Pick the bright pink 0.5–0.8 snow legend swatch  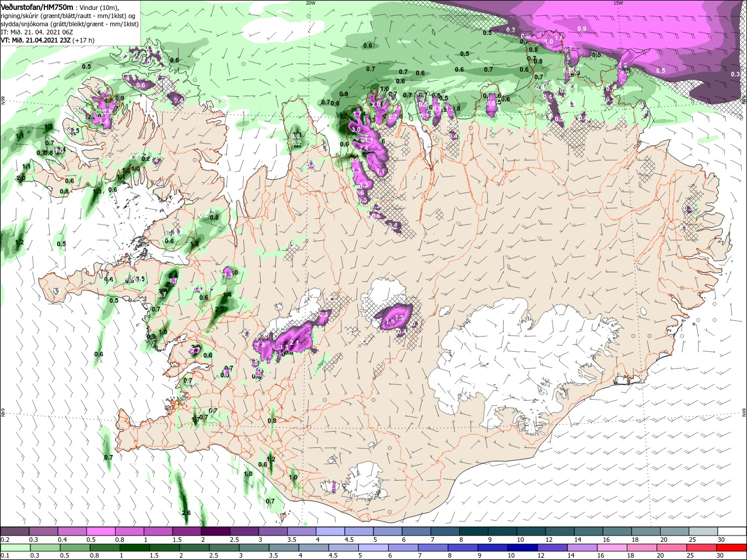[x=100, y=531]
